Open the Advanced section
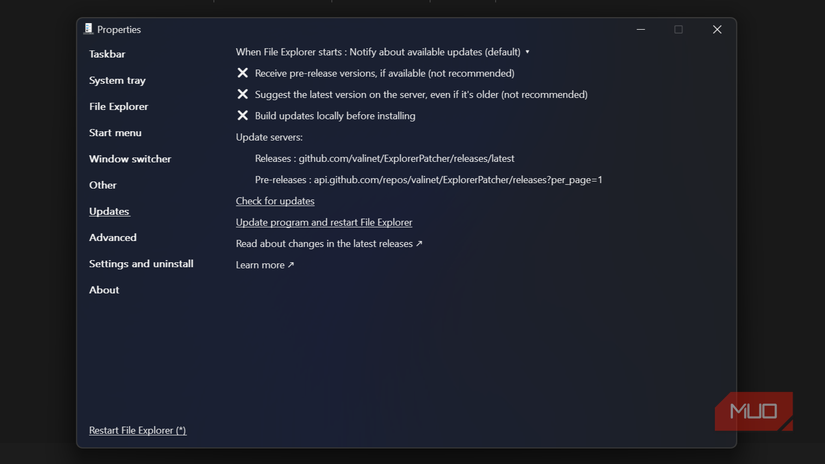Viewport: 825px width, 464px height. click(x=113, y=237)
